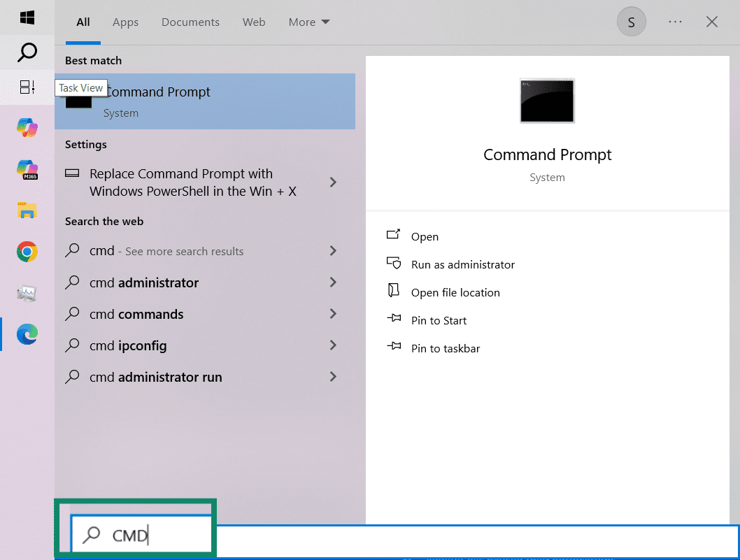This screenshot has width=740, height=560.
Task: Select the cmd ipconfig web suggestion
Action: point(143,345)
